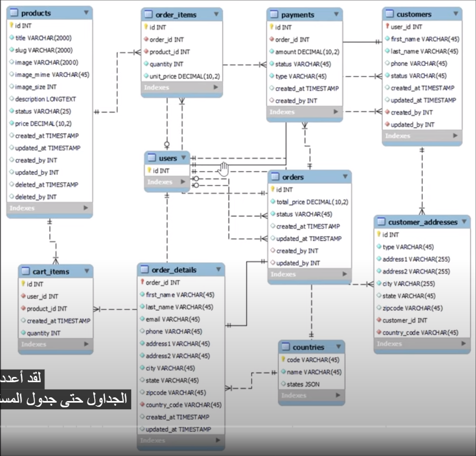Viewport: 476px width, 456px height.
Task: Click the table icon in the countries header
Action: (x=286, y=347)
